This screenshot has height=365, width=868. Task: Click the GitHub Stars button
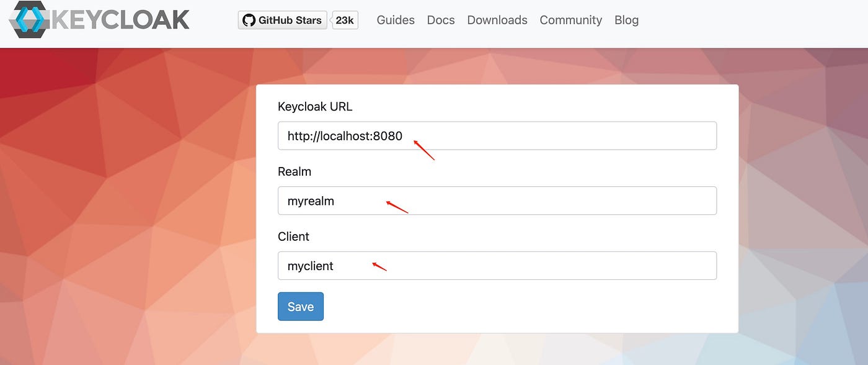click(x=282, y=19)
